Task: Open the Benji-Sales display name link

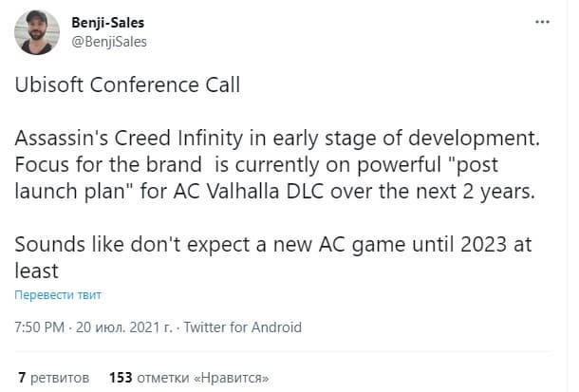Action: click(111, 21)
